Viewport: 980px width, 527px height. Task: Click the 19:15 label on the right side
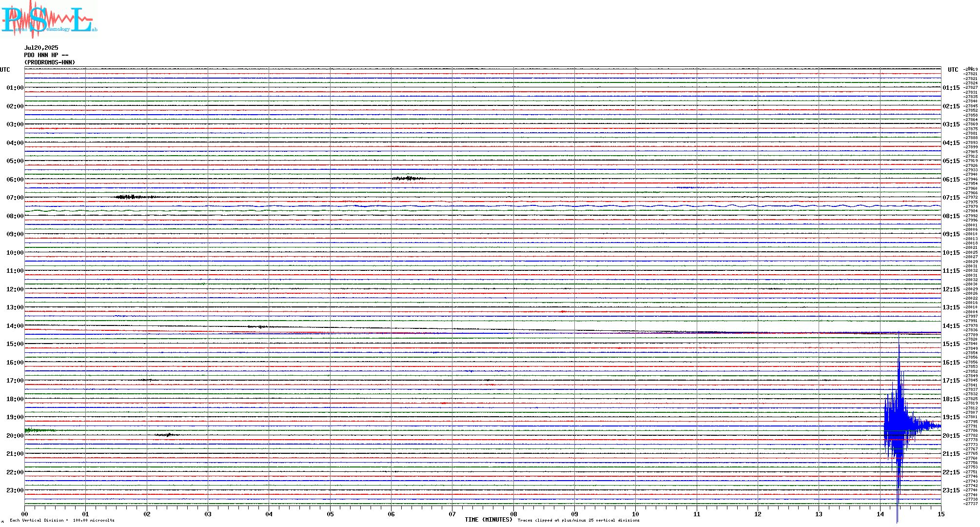click(x=951, y=417)
